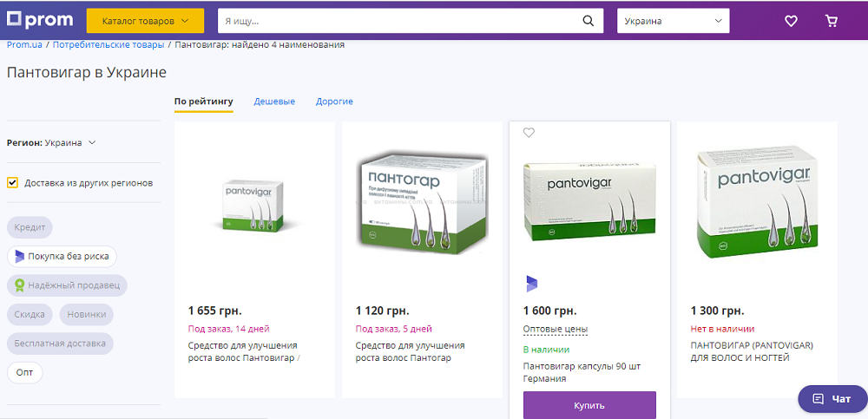Screen dimensions: 868x419
Task: Open Пантовигар капсулы 90 шт Германия
Action: (582, 372)
